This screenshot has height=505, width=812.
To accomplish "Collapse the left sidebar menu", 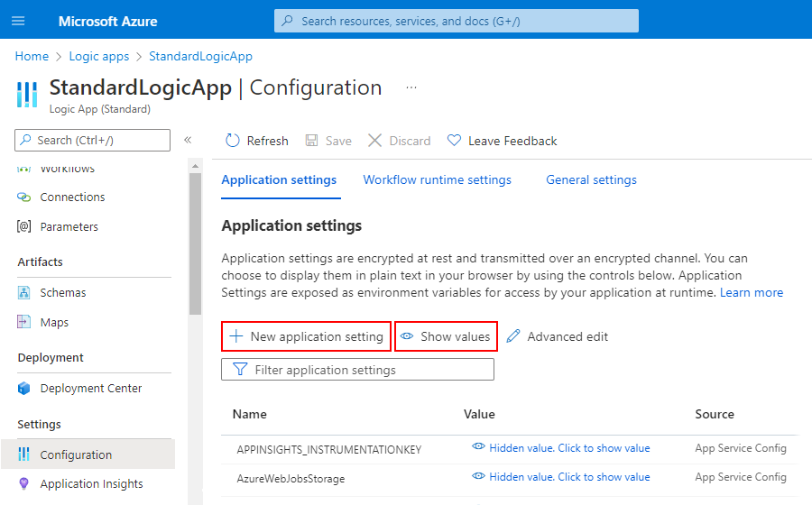I will [188, 140].
